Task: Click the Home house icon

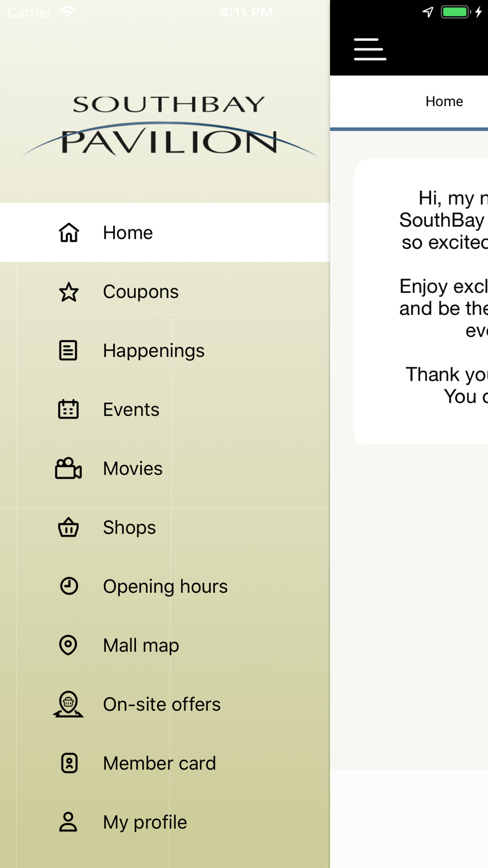Action: pyautogui.click(x=69, y=232)
